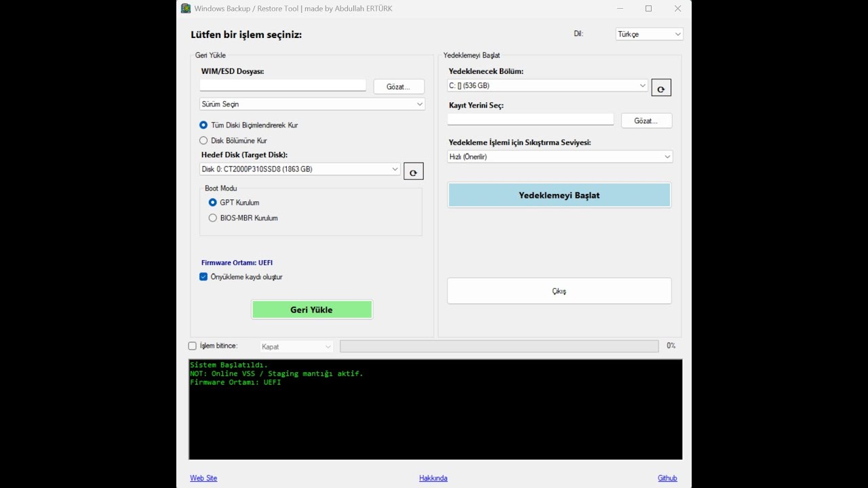Open the Hakkında about link
The width and height of the screenshot is (868, 488).
[x=433, y=478]
